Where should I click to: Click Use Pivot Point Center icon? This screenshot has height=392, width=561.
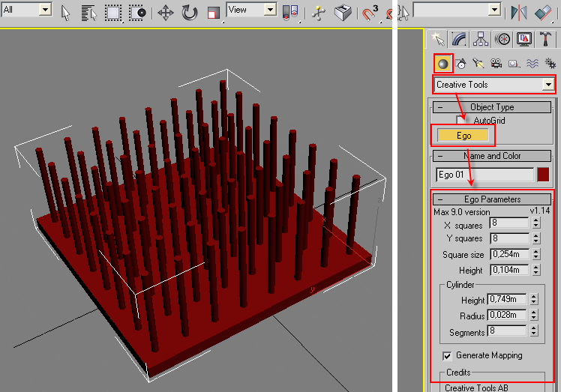[290, 13]
